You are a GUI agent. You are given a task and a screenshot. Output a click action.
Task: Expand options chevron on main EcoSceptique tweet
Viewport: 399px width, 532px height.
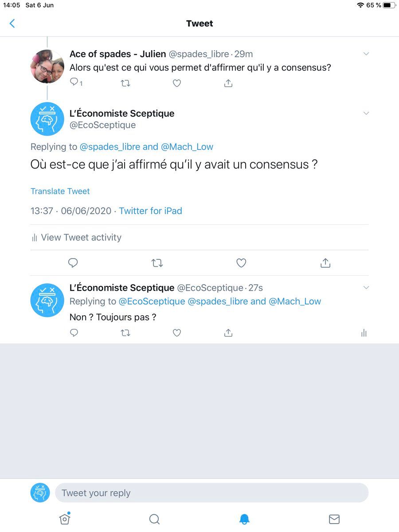click(366, 113)
